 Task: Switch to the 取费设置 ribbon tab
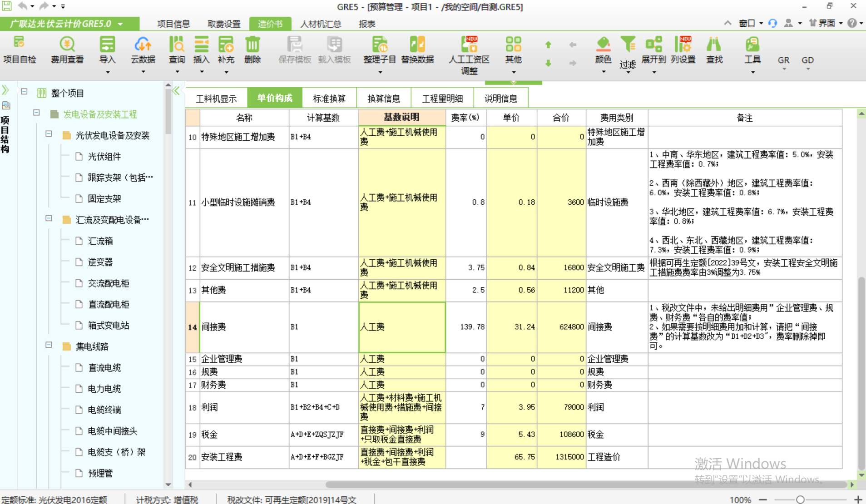[223, 24]
